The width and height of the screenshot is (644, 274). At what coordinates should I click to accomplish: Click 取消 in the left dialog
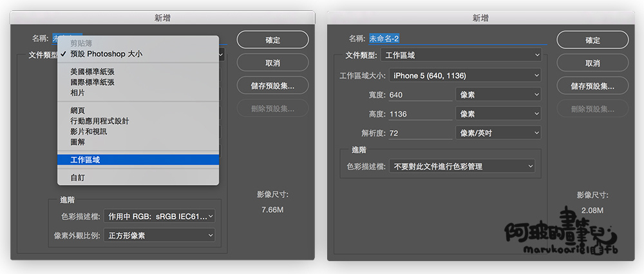(272, 63)
